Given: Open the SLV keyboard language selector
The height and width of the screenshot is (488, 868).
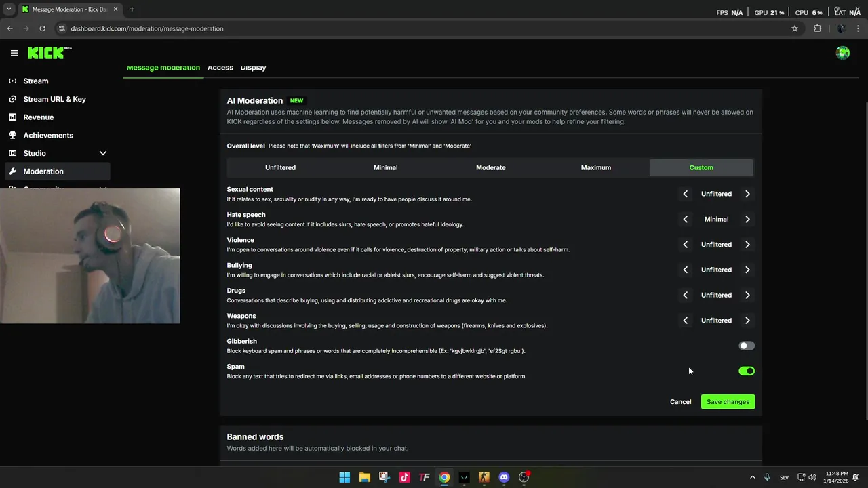Looking at the screenshot, I should (x=784, y=477).
